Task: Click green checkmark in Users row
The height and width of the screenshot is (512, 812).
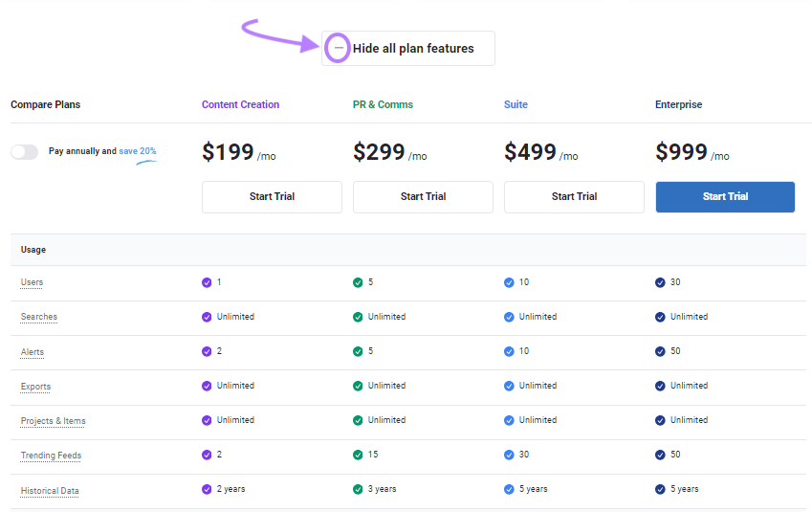Action: [x=358, y=282]
